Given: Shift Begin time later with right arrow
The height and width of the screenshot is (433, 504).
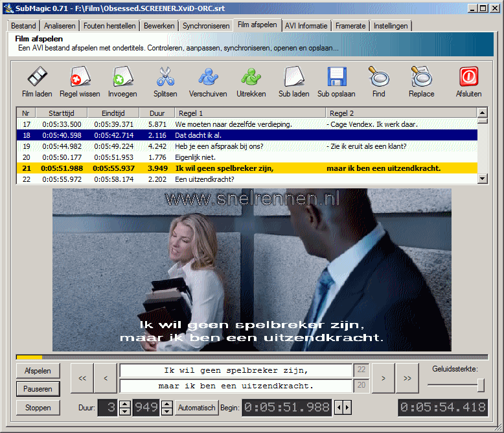Looking at the screenshot, I should pos(347,408).
